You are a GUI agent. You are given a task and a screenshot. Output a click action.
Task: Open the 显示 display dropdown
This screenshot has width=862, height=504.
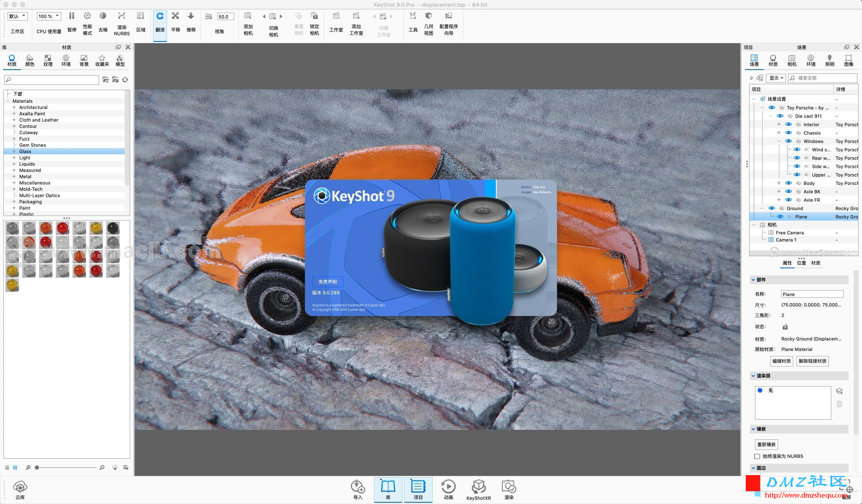point(776,78)
